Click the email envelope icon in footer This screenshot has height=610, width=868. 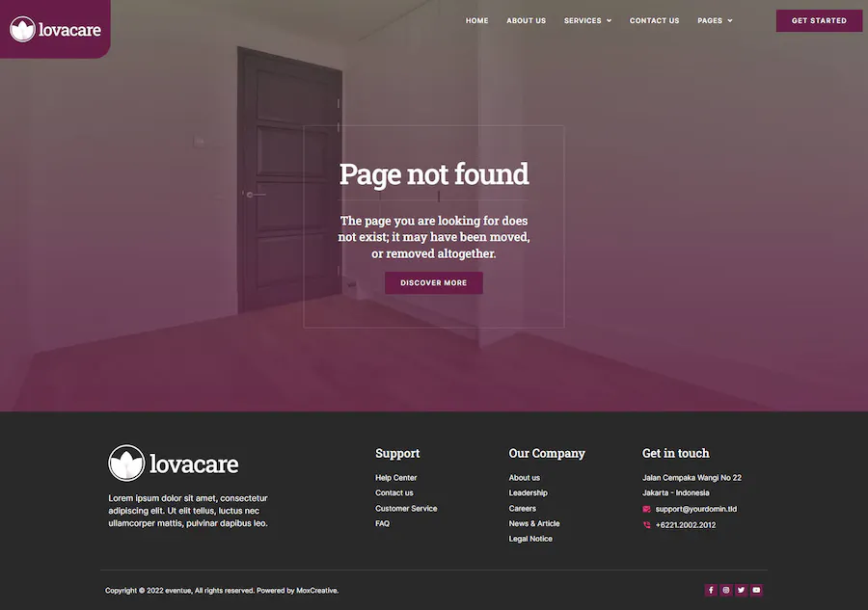click(x=646, y=509)
